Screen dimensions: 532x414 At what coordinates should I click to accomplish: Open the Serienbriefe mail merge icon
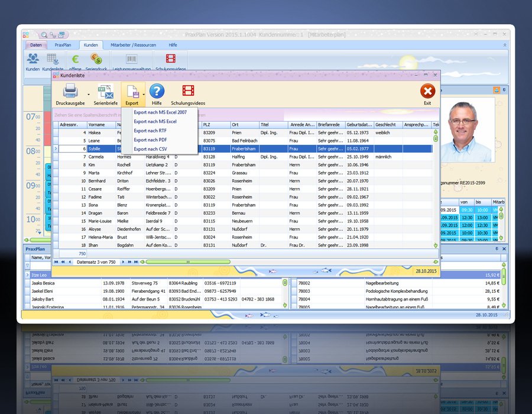(106, 91)
